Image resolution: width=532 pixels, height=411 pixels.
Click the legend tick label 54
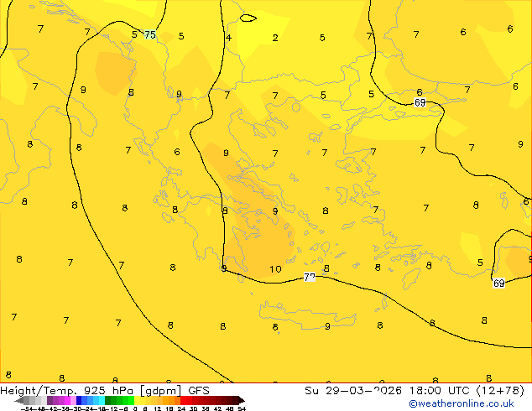(242, 408)
